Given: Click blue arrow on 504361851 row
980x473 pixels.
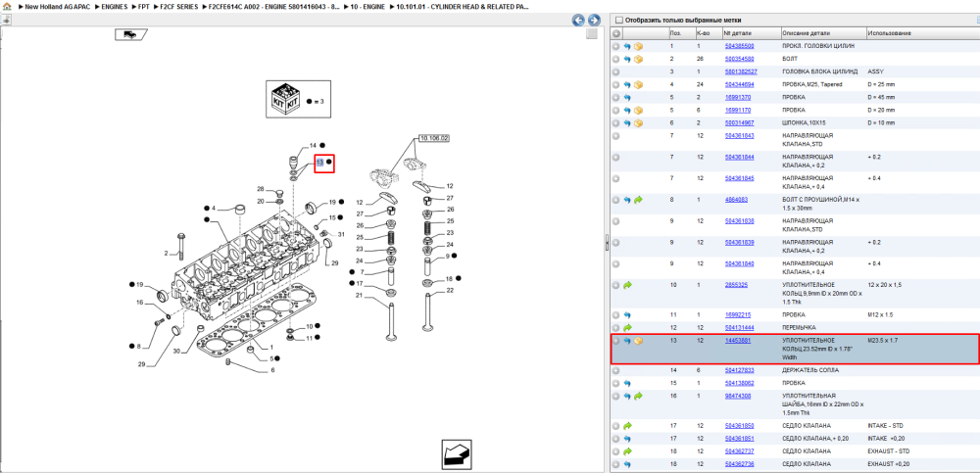Looking at the screenshot, I should coord(627,439).
